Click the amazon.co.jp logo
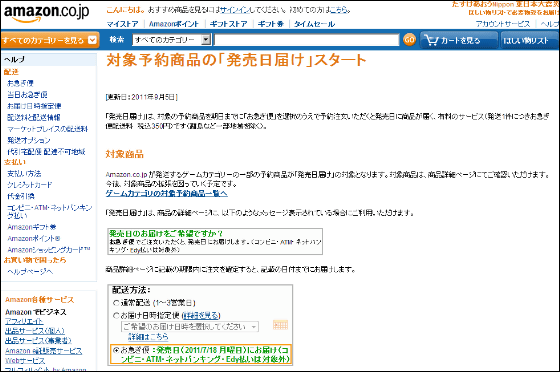 46,13
